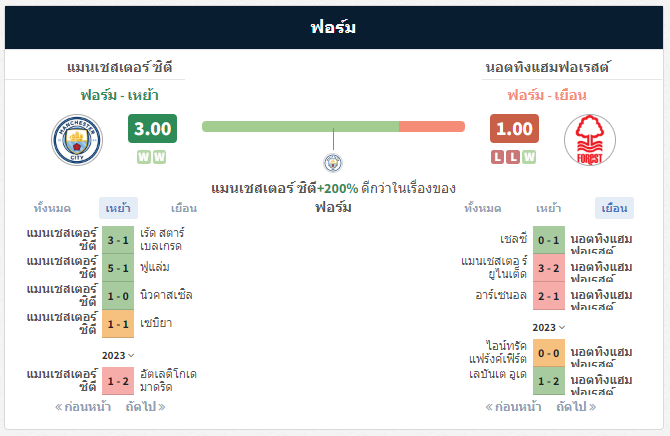Screen dimensions: 670x436
Task: Click the Nottingham Forest club crest
Action: (x=590, y=140)
